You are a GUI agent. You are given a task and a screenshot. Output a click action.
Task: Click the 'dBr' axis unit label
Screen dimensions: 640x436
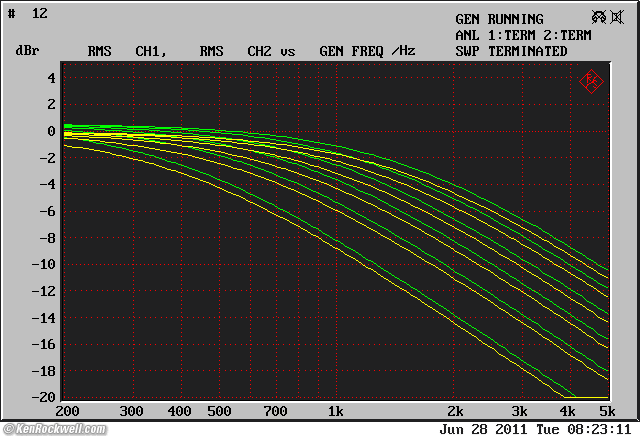point(27,51)
